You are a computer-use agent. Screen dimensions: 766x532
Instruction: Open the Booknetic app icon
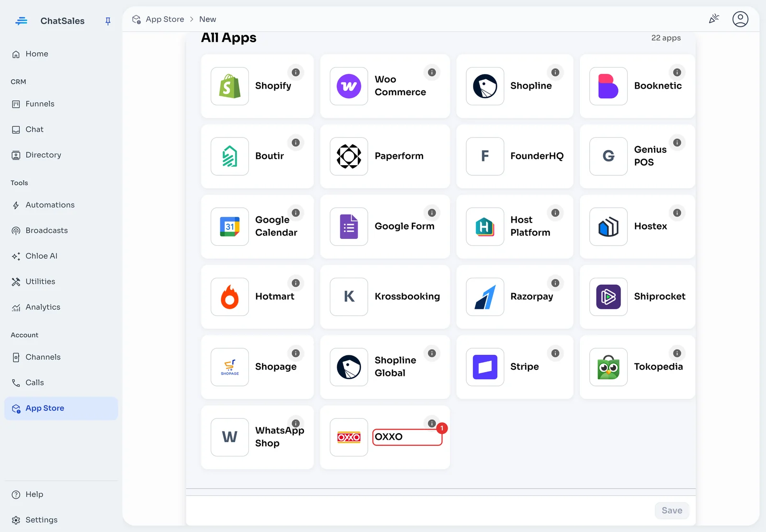[608, 86]
